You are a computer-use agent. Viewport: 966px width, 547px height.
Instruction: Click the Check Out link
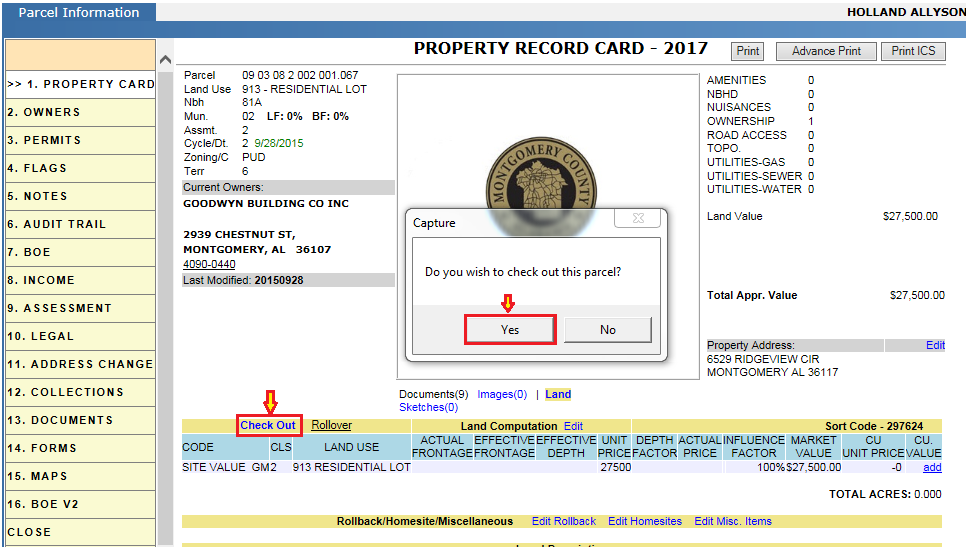tap(268, 425)
